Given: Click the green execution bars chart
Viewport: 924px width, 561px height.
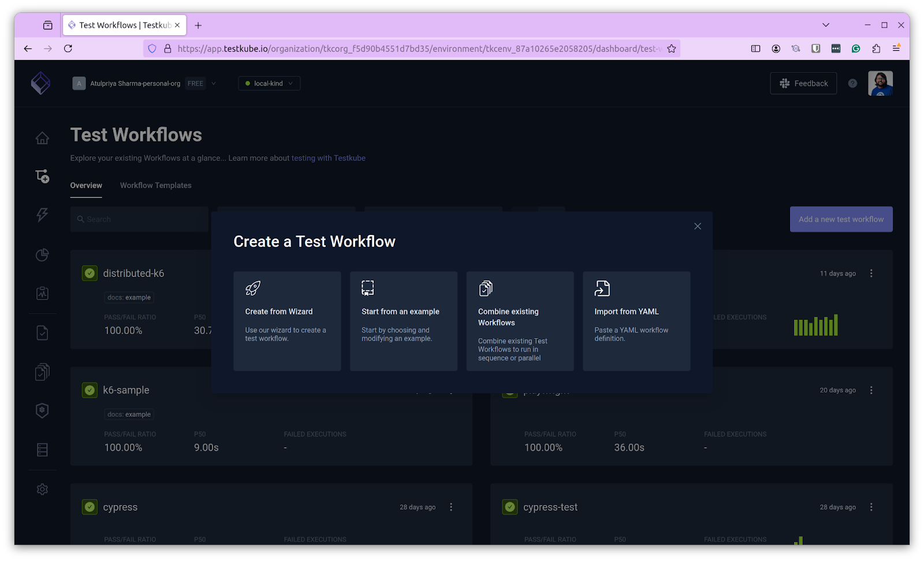Looking at the screenshot, I should pos(815,326).
